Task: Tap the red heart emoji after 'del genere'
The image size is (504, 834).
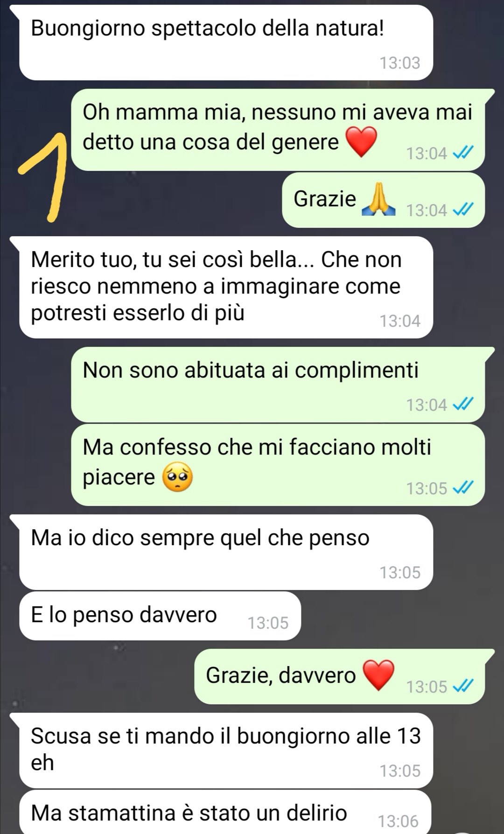Action: pyautogui.click(x=361, y=142)
